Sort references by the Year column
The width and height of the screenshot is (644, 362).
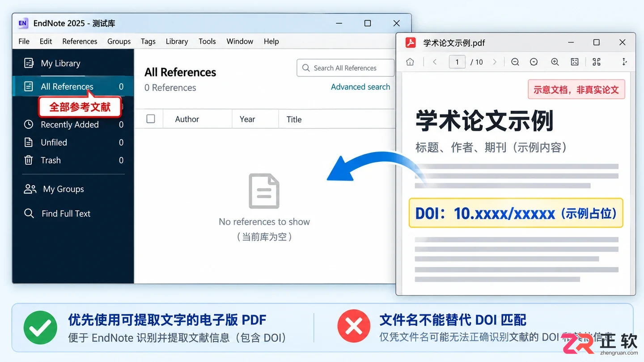point(247,119)
